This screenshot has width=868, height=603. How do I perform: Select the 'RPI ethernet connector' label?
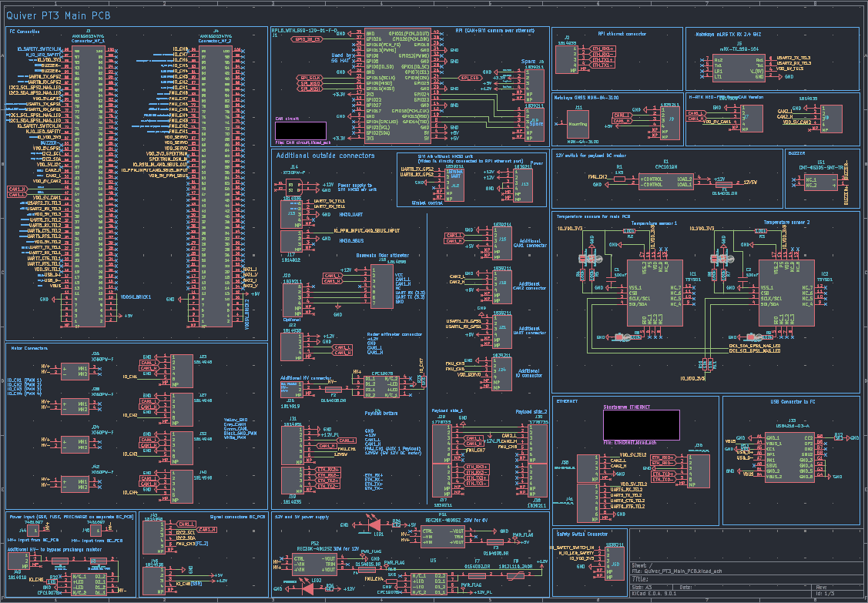pyautogui.click(x=622, y=34)
